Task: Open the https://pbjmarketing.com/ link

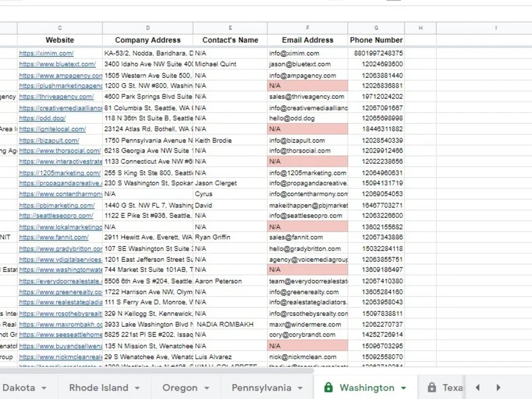Action: click(57, 205)
